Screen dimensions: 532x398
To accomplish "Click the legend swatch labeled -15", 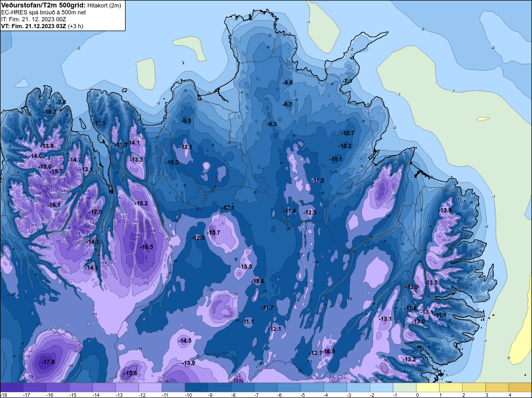I will (81, 387).
